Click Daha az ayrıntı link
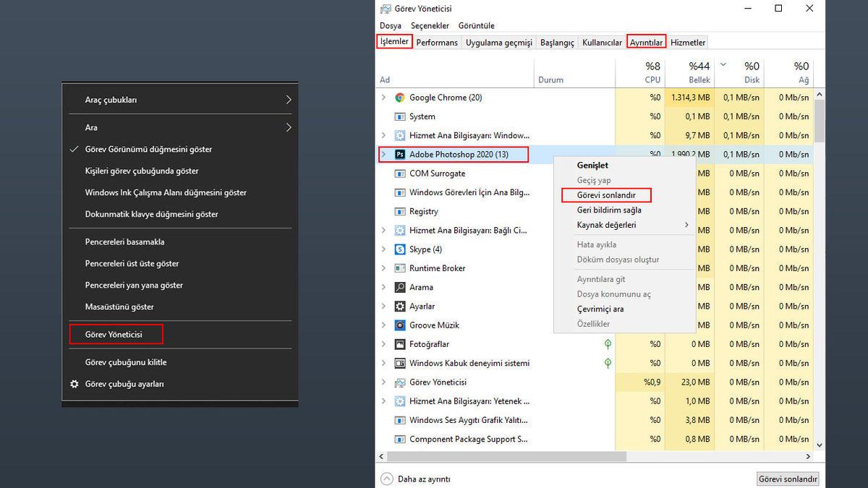Image resolution: width=868 pixels, height=488 pixels. pos(423,479)
